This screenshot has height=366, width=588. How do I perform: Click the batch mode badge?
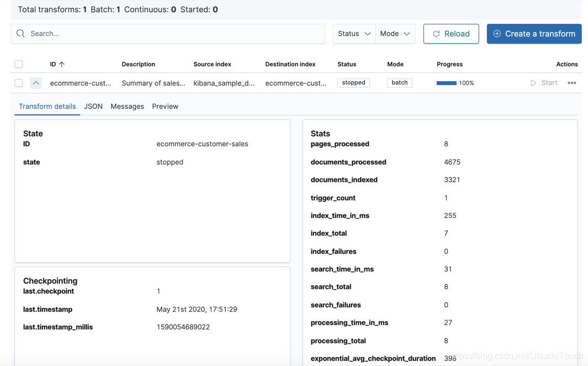[x=399, y=82]
